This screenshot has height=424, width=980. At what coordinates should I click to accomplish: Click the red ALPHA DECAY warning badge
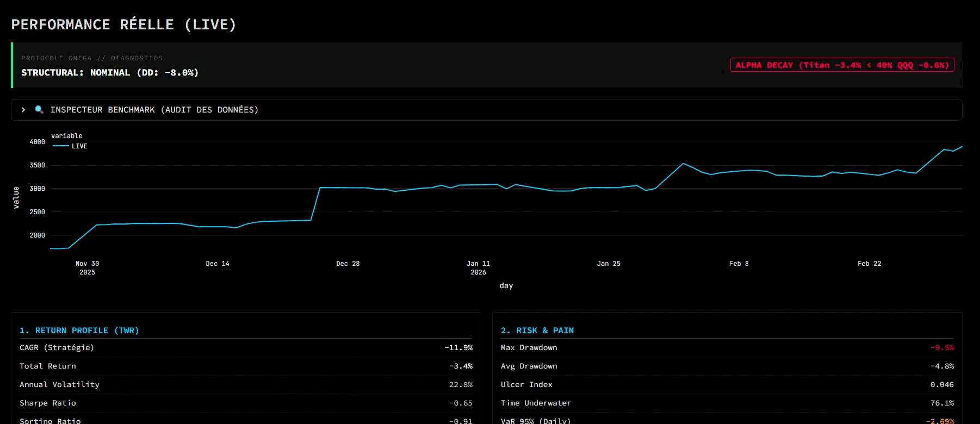(x=841, y=65)
